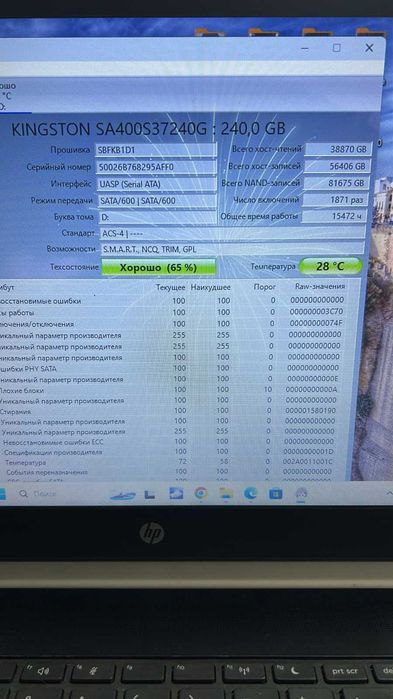The width and height of the screenshot is (393, 699).
Task: Click the serial number field 50026B768295AFF0
Action: click(156, 167)
